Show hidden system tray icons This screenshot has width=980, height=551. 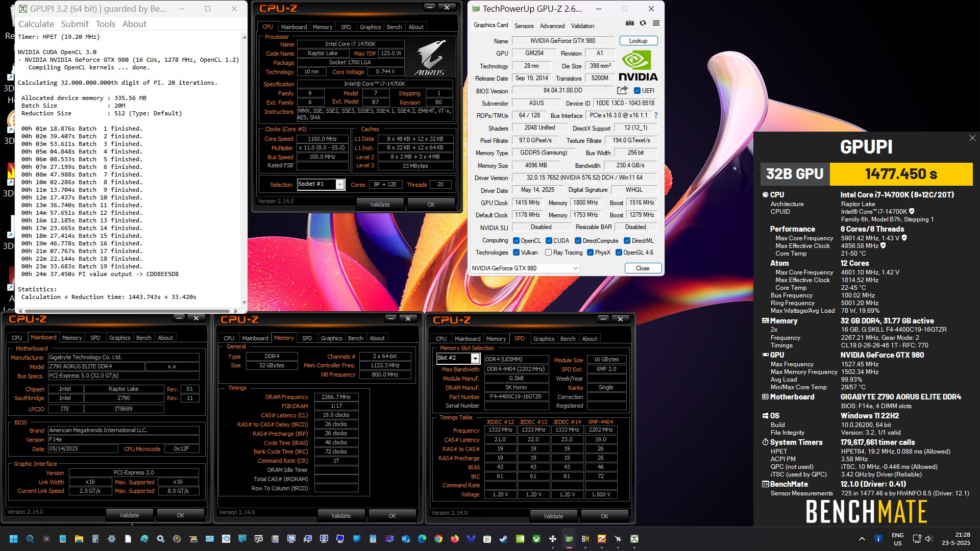tap(862, 539)
